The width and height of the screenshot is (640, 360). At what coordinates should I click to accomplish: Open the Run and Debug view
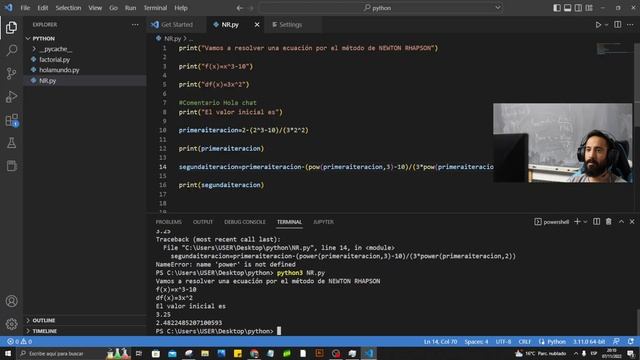[11, 97]
